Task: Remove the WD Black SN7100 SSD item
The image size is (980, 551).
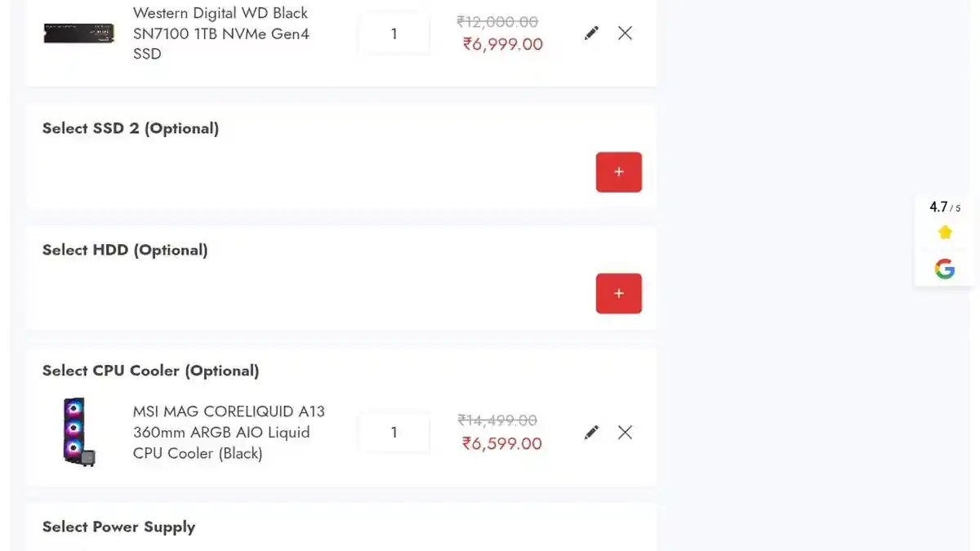Action: click(x=625, y=33)
